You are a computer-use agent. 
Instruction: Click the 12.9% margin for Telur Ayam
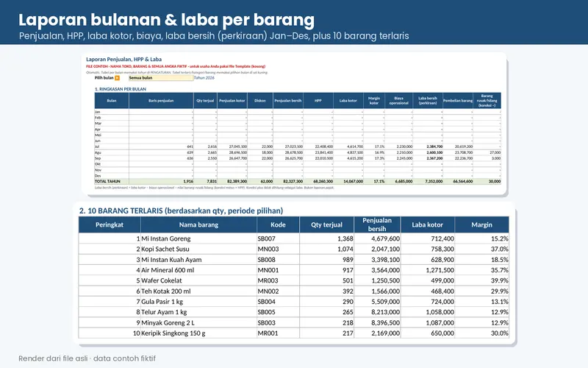click(500, 312)
